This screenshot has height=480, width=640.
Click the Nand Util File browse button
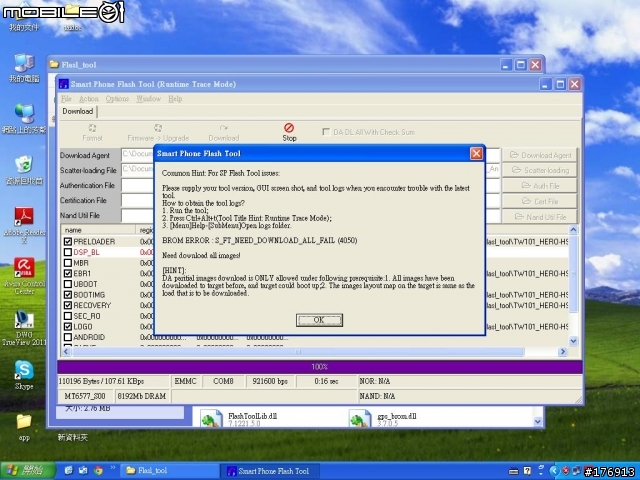point(540,217)
